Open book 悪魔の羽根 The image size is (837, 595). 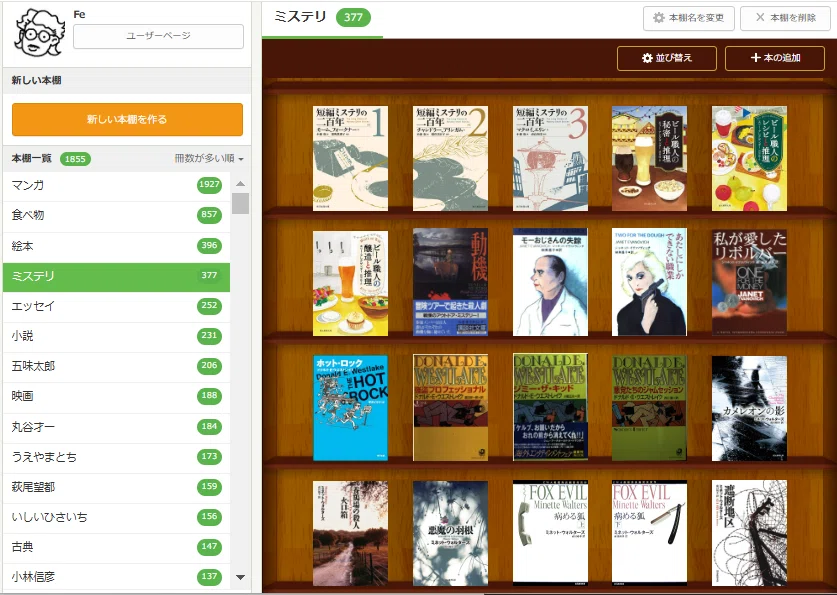click(450, 533)
